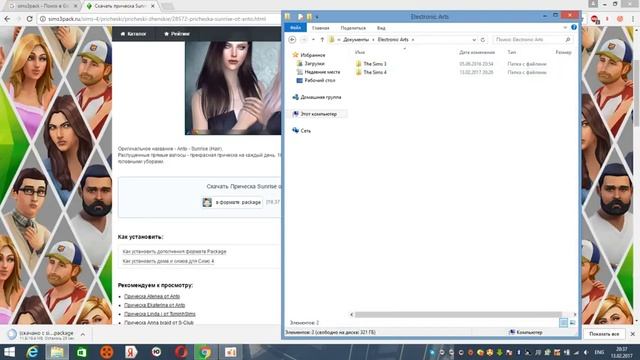This screenshot has width=640, height=360.
Task: Click the Explorer horizontal scrollbar
Action: pyautogui.click(x=458, y=314)
